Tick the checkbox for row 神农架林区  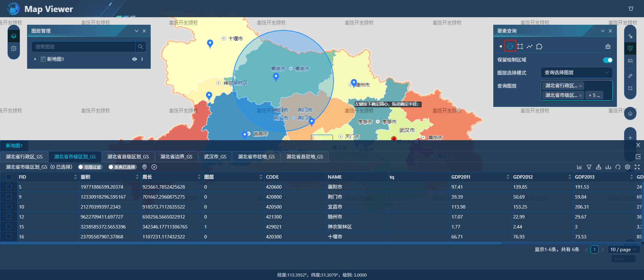tap(9, 226)
